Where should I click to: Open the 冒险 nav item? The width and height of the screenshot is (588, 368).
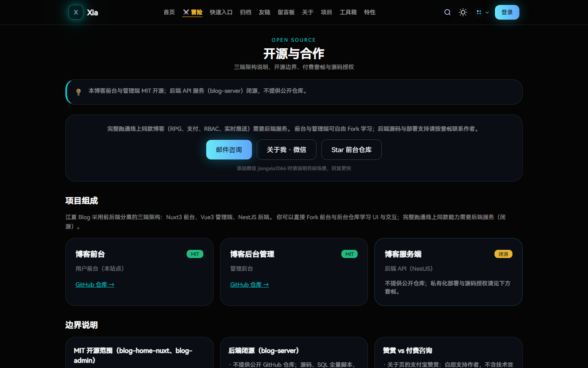click(x=192, y=12)
